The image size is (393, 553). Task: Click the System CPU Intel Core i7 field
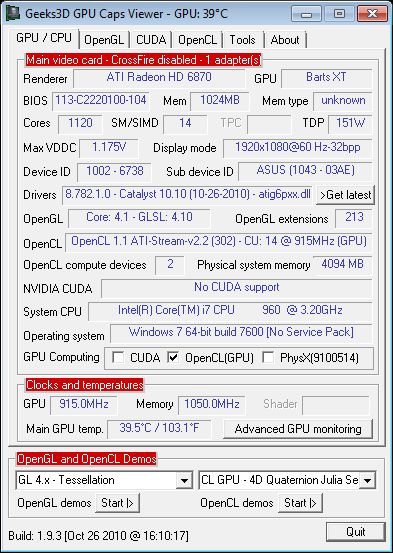(x=230, y=311)
